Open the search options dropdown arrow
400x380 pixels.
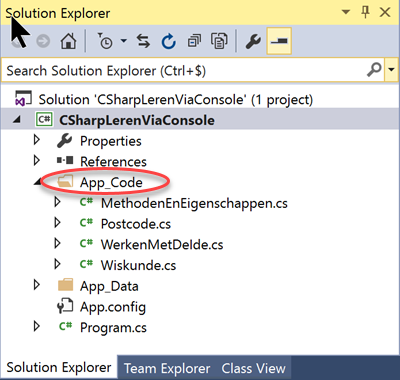[391, 70]
